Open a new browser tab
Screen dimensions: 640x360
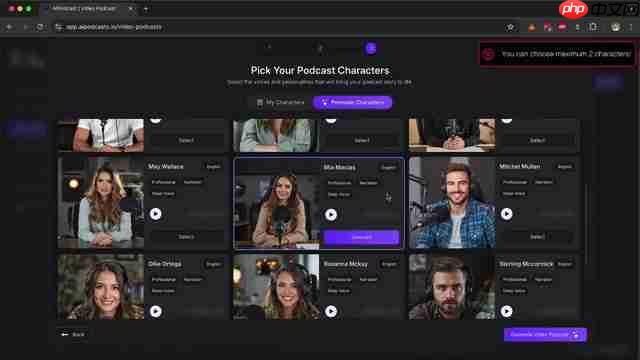pos(146,9)
